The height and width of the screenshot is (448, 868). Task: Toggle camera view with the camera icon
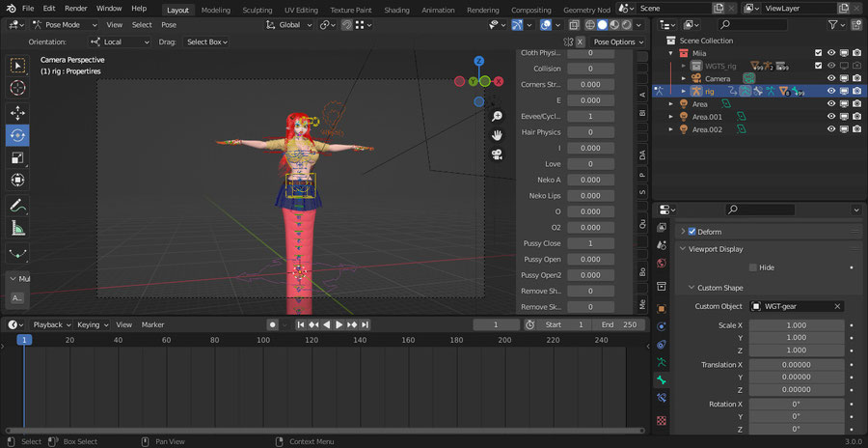497,154
